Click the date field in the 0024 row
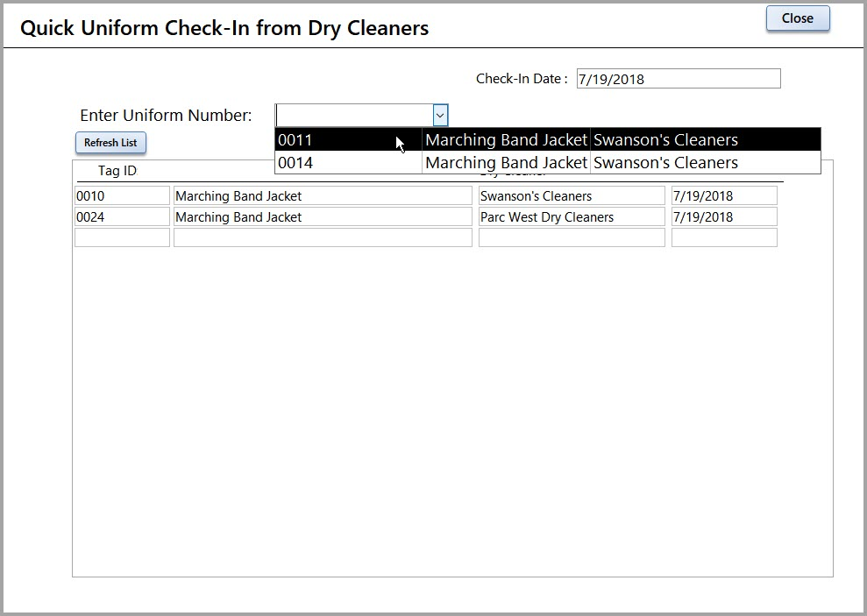The image size is (867, 616). pos(724,217)
